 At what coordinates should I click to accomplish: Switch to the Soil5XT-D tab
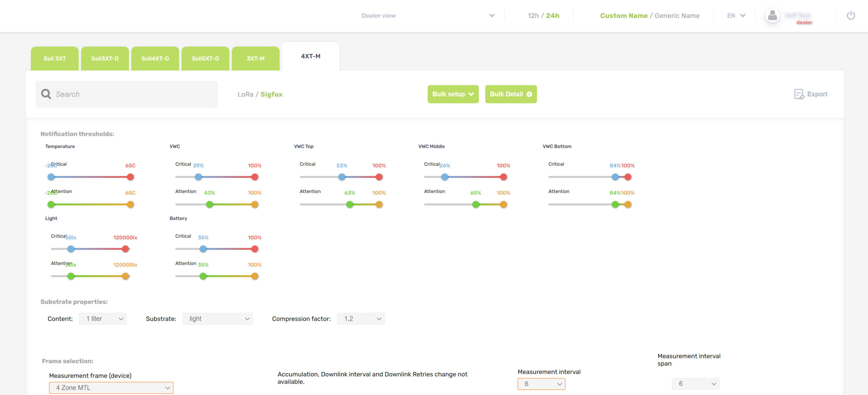(x=205, y=58)
